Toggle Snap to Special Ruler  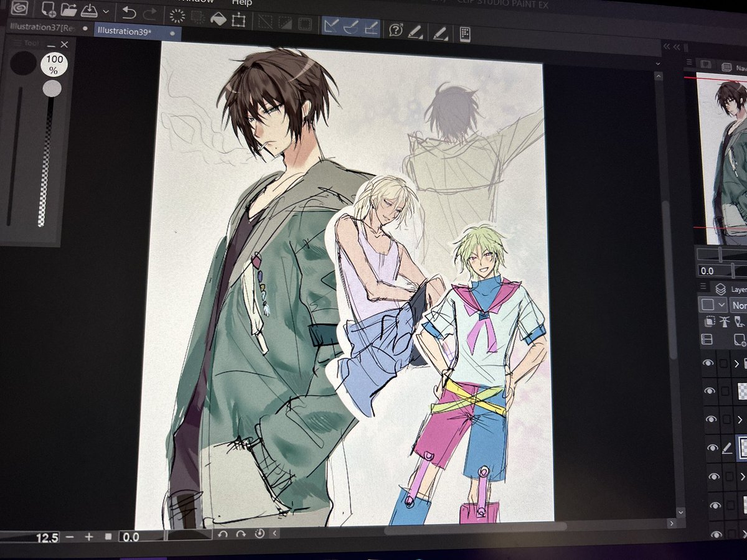click(x=351, y=27)
